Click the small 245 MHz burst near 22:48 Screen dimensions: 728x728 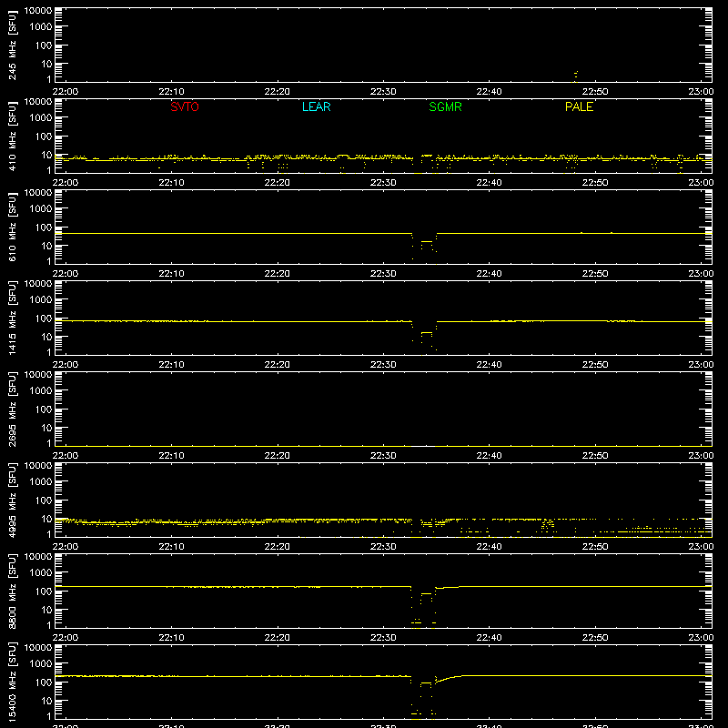[576, 75]
